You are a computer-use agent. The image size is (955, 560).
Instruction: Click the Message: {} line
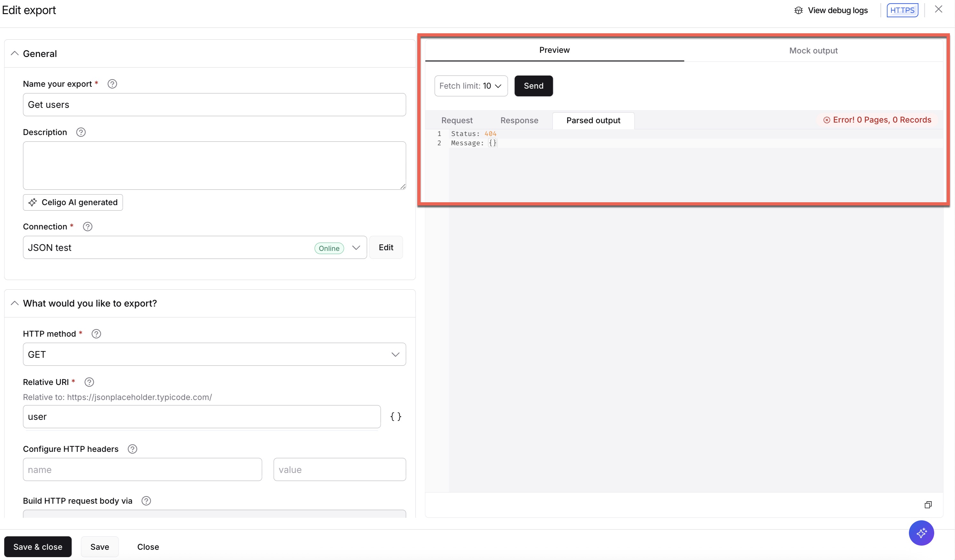coord(474,143)
